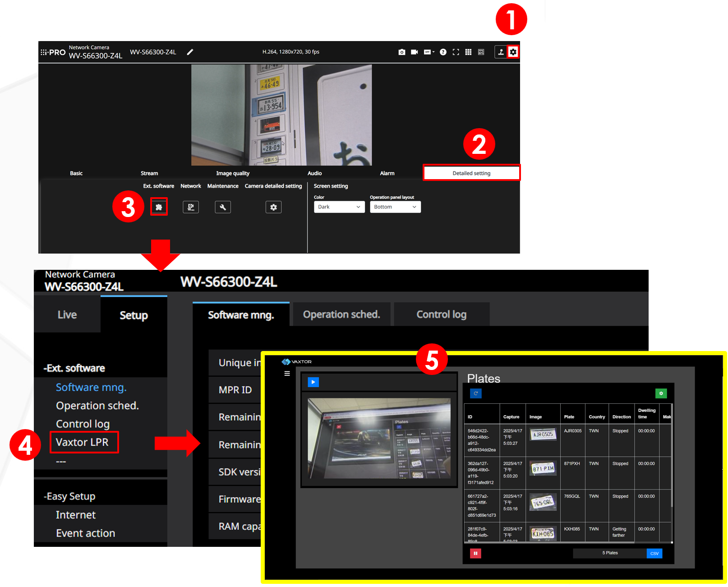This screenshot has width=728, height=587.
Task: Edit camera title with the pencil icon
Action: pyautogui.click(x=190, y=52)
